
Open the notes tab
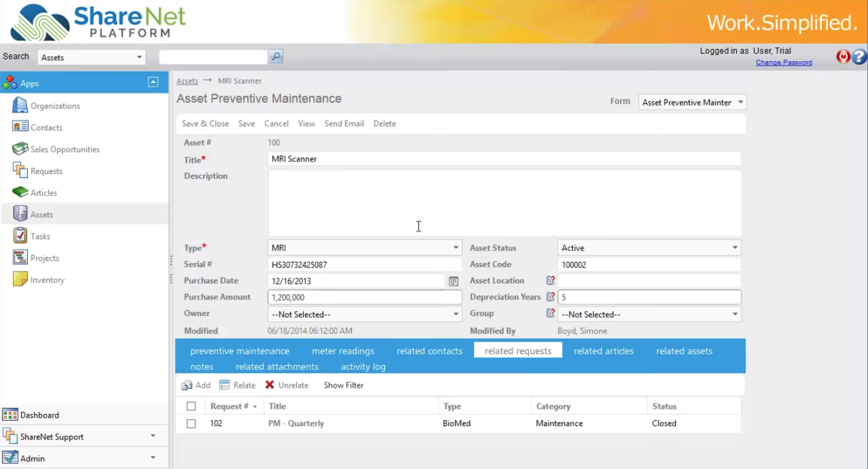coord(201,366)
